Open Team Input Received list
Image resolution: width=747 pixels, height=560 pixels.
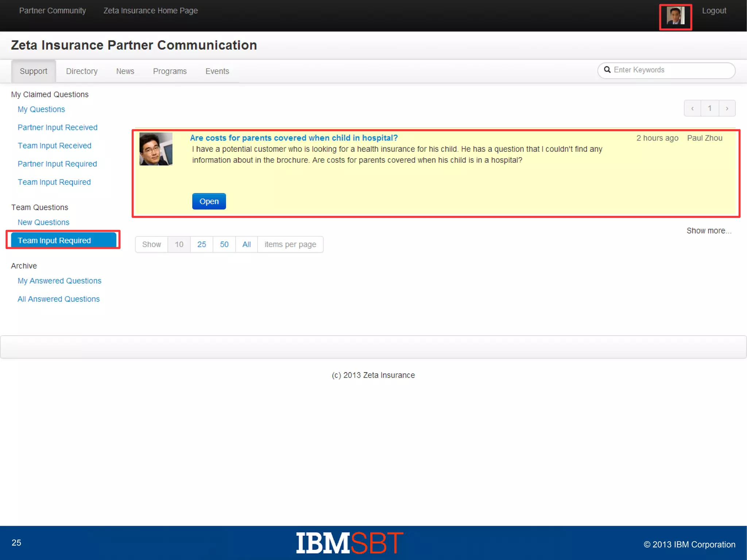[x=54, y=146]
